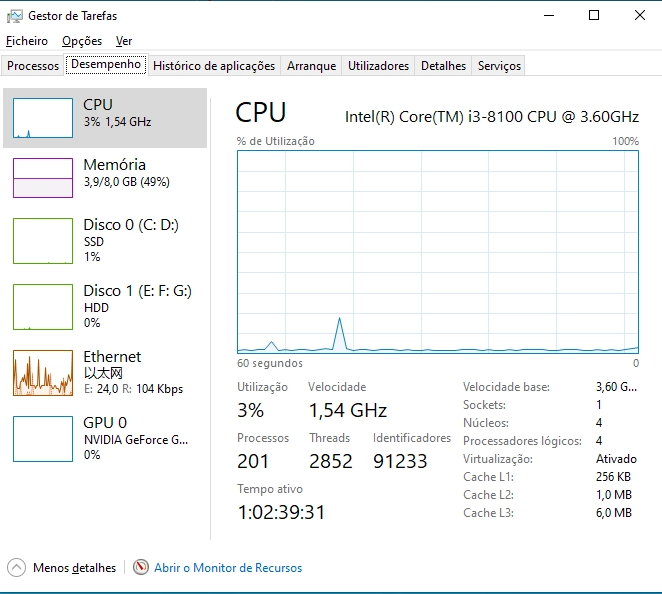Viewport: 662px width, 594px height.
Task: Click the Processadores lógicos label
Action: (522, 441)
